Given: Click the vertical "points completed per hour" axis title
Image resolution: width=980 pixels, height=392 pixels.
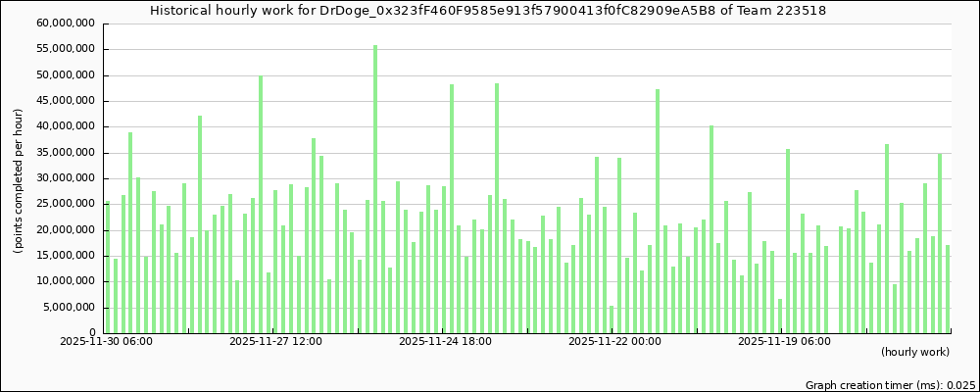Looking at the screenshot, I should tap(18, 181).
